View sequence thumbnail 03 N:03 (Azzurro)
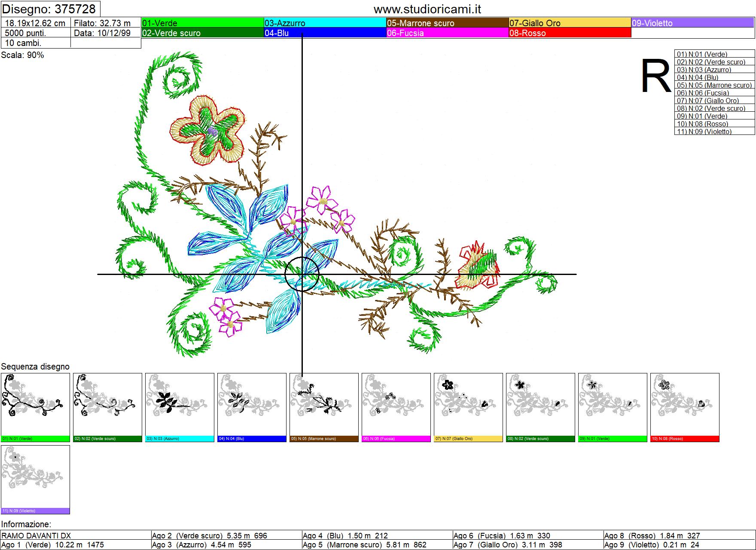Image resolution: width=756 pixels, height=550 pixels. coord(180,407)
